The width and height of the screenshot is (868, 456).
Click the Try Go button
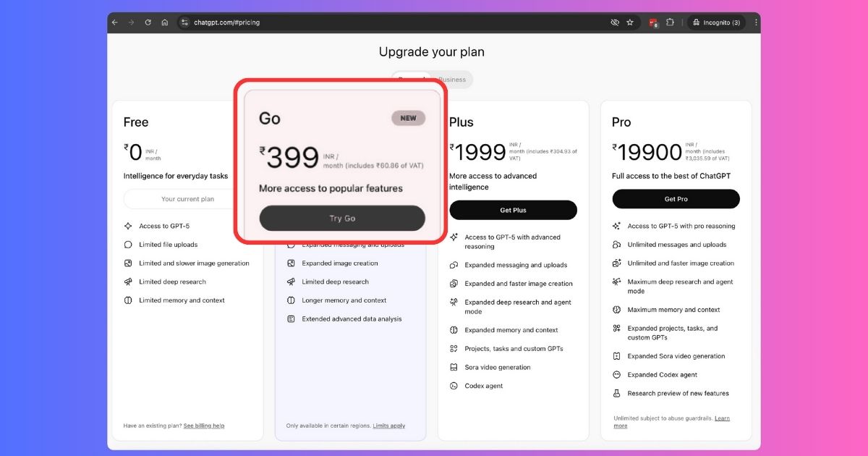(342, 219)
